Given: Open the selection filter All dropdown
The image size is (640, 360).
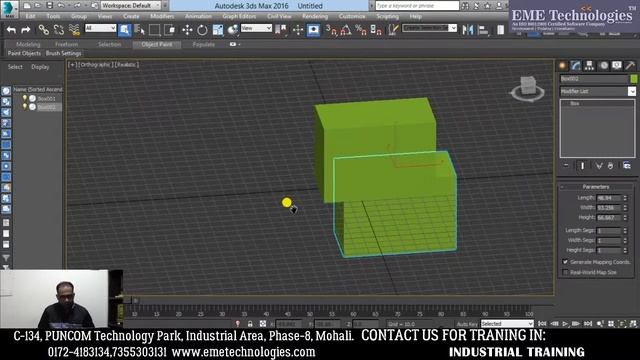Looking at the screenshot, I should pos(100,28).
